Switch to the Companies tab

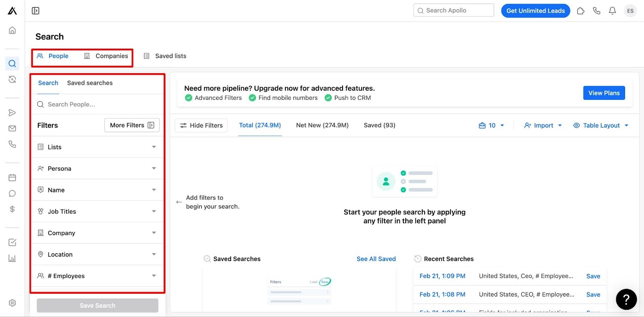(x=106, y=56)
